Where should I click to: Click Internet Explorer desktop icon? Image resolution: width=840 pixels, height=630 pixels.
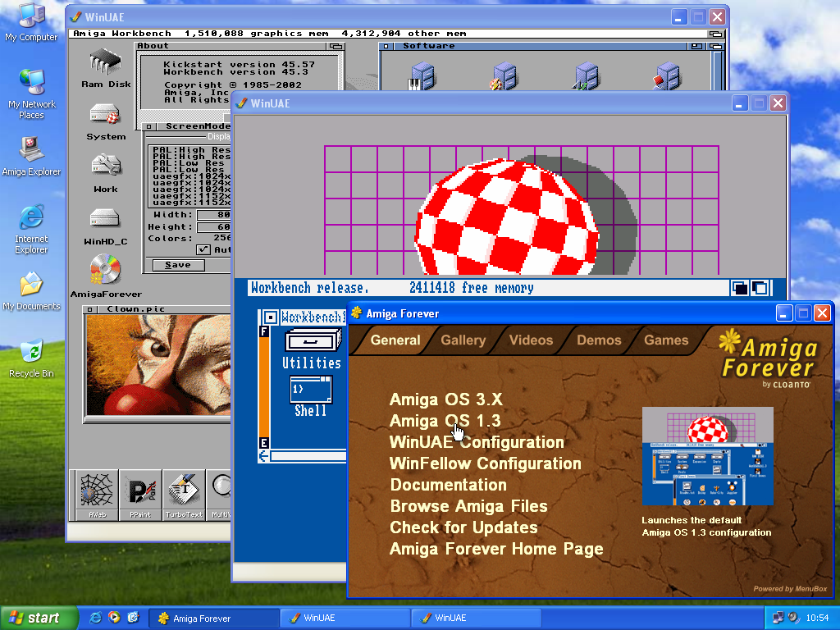coord(31,230)
